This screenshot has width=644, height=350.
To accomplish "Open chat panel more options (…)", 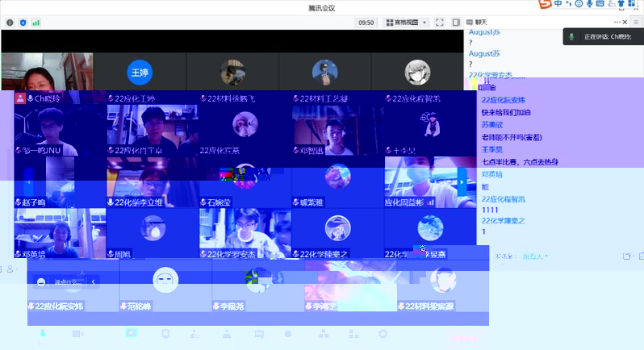I will [x=617, y=22].
